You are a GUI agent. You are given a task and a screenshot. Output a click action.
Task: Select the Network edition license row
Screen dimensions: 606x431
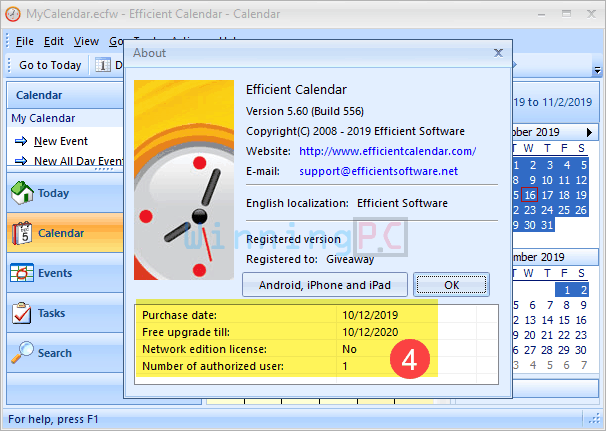tap(317, 349)
